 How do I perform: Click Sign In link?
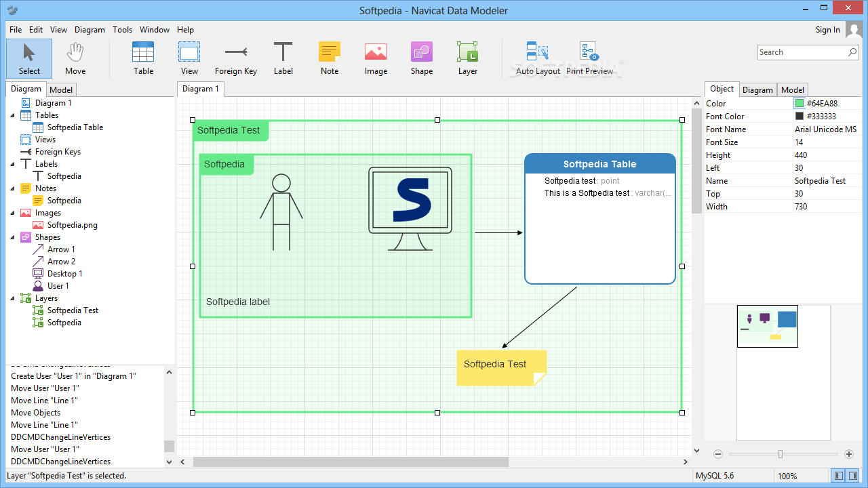click(827, 30)
